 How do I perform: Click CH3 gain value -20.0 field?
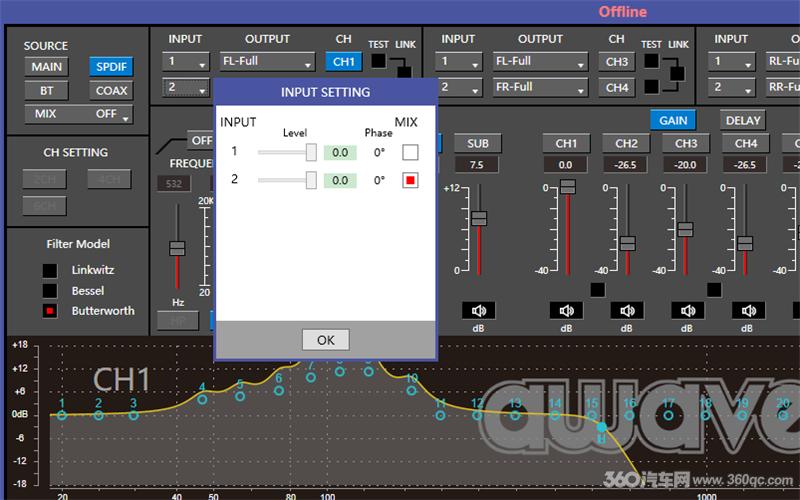(685, 165)
